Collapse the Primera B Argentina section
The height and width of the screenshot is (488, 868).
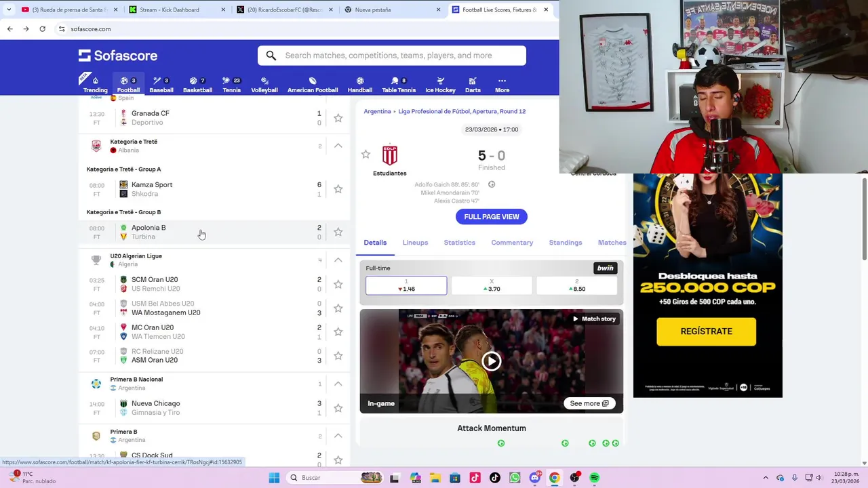pos(338,436)
